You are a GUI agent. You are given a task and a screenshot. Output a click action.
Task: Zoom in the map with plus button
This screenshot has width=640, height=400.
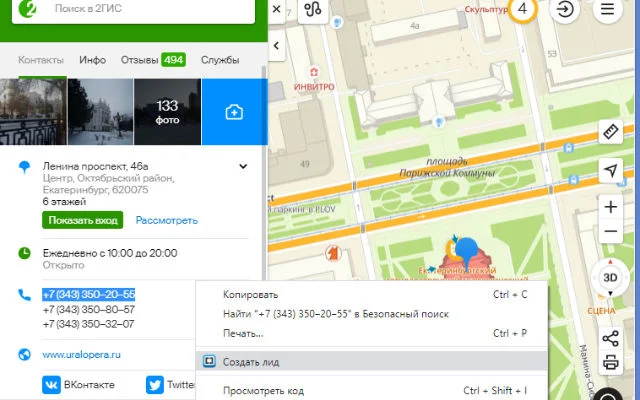[611, 207]
